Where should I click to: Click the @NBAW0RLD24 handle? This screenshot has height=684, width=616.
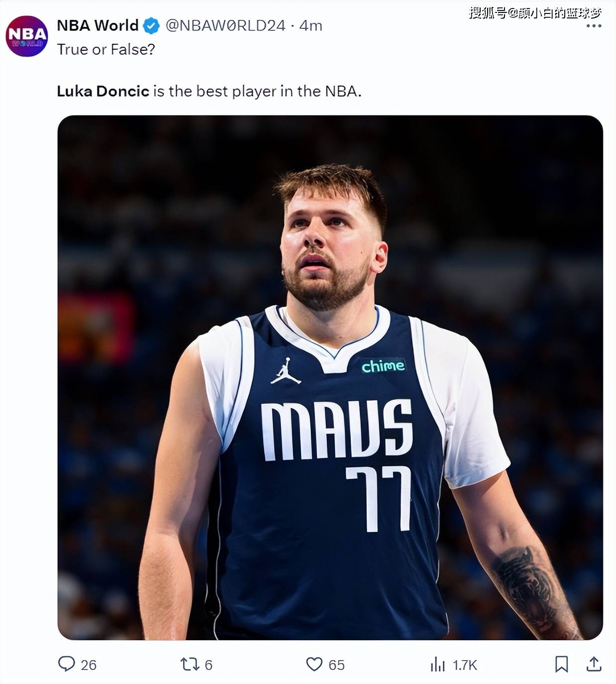(x=225, y=25)
